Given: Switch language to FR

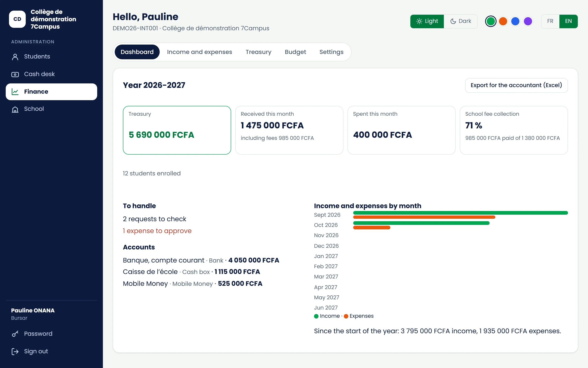Looking at the screenshot, I should pos(550,21).
